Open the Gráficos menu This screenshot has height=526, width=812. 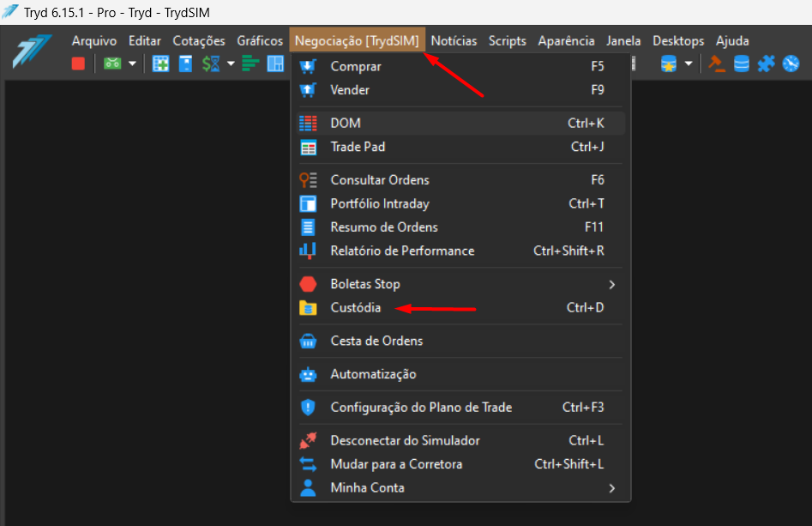click(260, 41)
